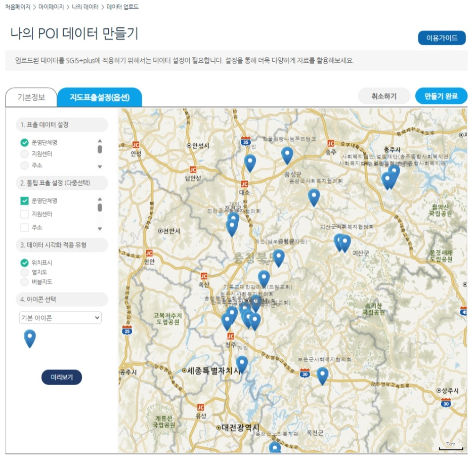Click the 취소하기 cancel button
The image size is (476, 460).
(x=384, y=96)
